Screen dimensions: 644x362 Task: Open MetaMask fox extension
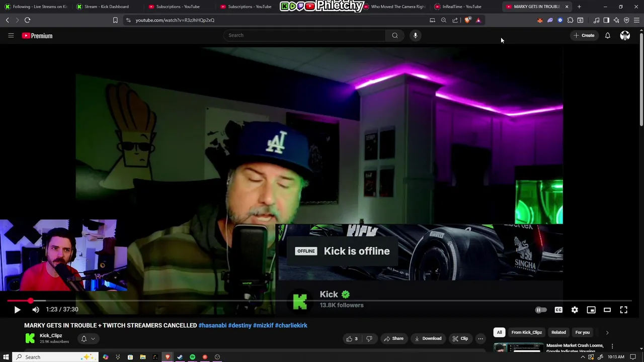[540, 20]
